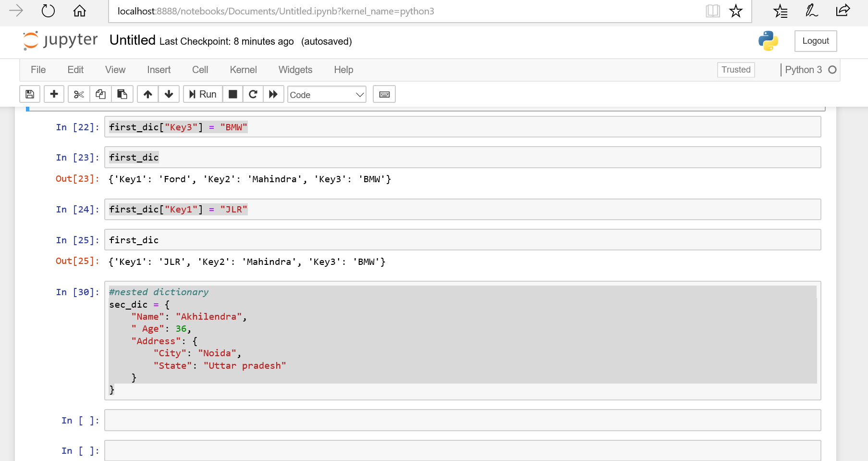Image resolution: width=868 pixels, height=461 pixels.
Task: Click the second empty code cell
Action: [x=463, y=450]
